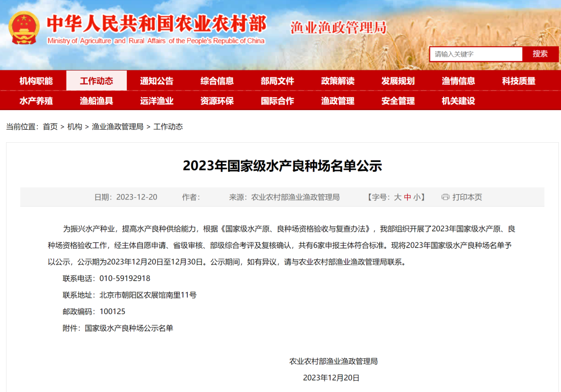
Task: Open attachment 国家级水产良种场公示名单
Action: (129, 328)
